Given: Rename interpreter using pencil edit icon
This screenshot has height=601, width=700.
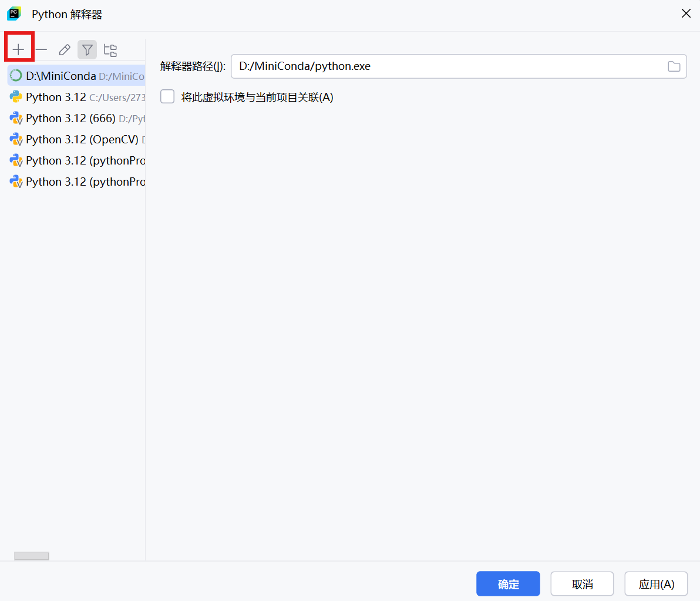Looking at the screenshot, I should (x=64, y=49).
